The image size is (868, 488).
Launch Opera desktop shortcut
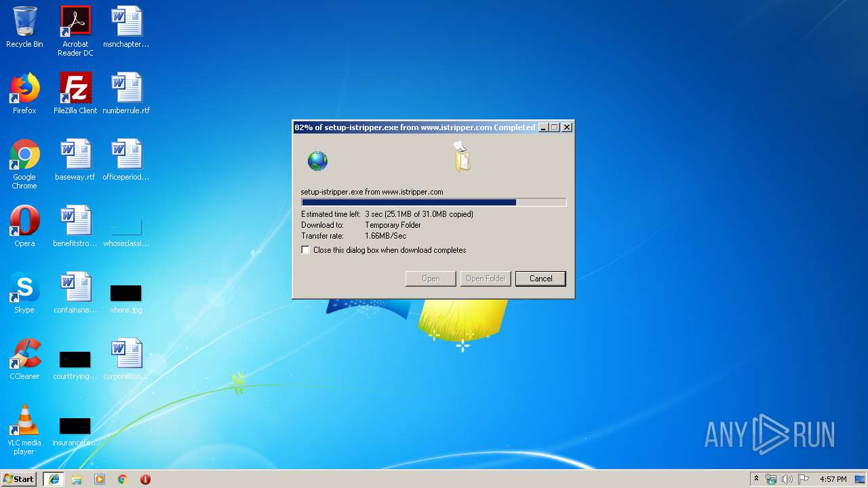[x=24, y=226]
